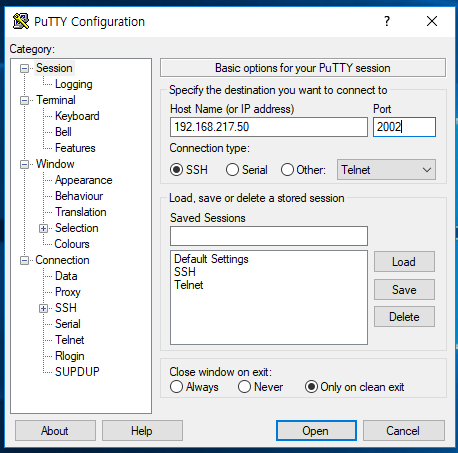Image resolution: width=458 pixels, height=453 pixels.
Task: Open the Data category
Action: [66, 276]
